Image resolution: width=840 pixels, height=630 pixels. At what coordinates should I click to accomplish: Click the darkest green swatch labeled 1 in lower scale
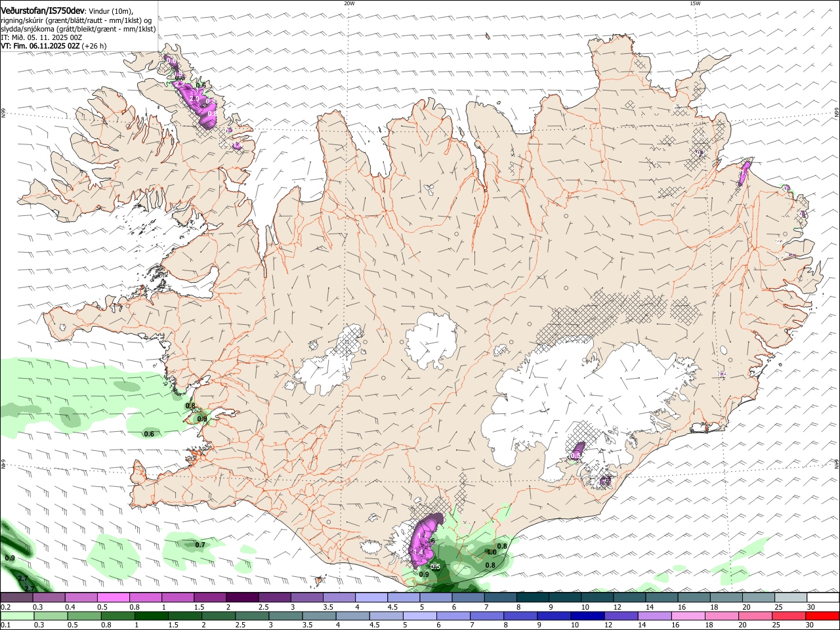[151, 616]
